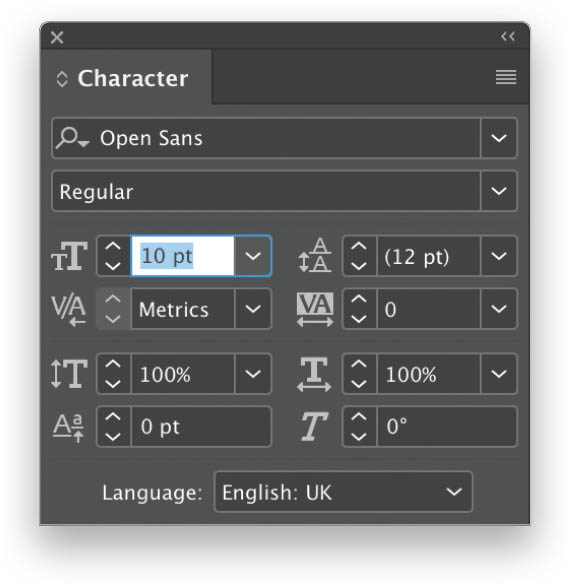Click the 10 pt font size field
The height and width of the screenshot is (585, 572).
[x=182, y=256]
